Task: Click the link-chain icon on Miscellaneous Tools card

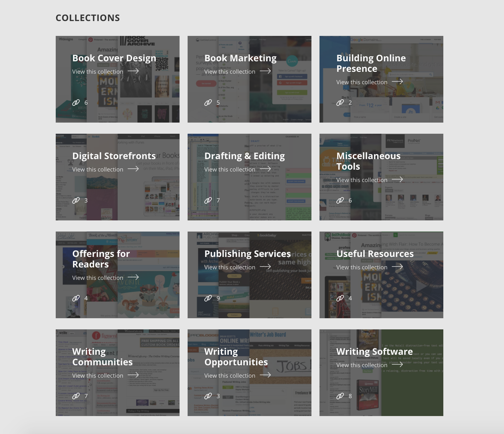Action: point(340,200)
